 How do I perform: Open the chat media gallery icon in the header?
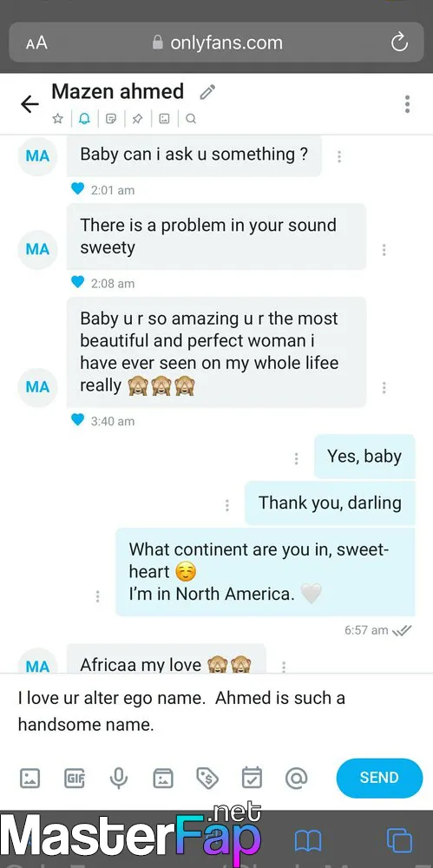(x=164, y=118)
